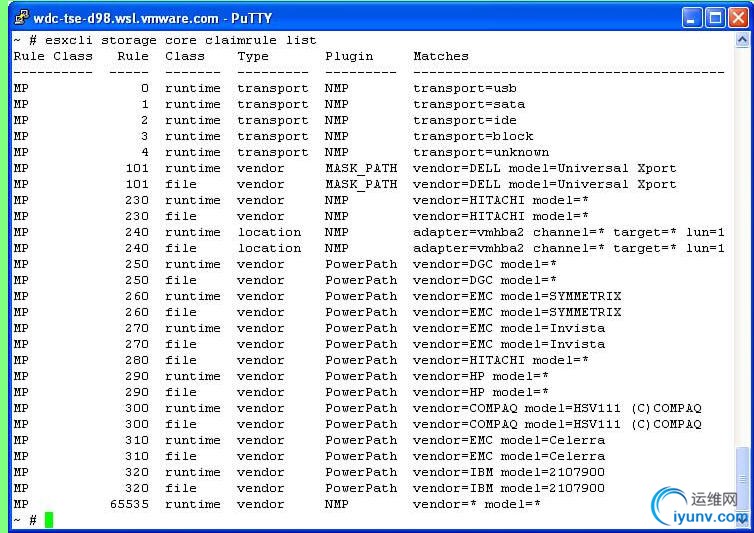Click rule number 310 in the file row

tap(137, 456)
